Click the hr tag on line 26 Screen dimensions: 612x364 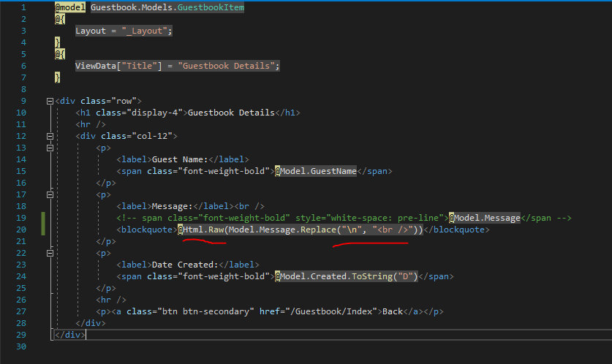click(x=111, y=300)
